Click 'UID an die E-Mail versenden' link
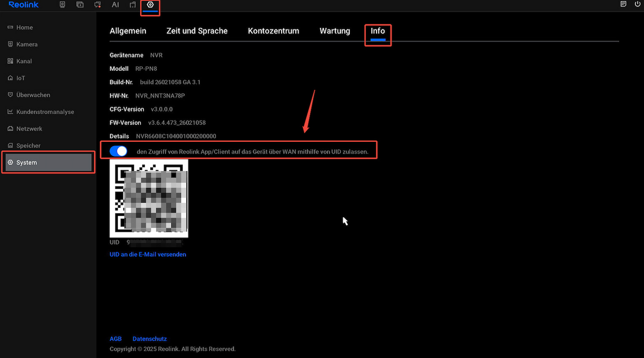The image size is (644, 358). pyautogui.click(x=148, y=255)
